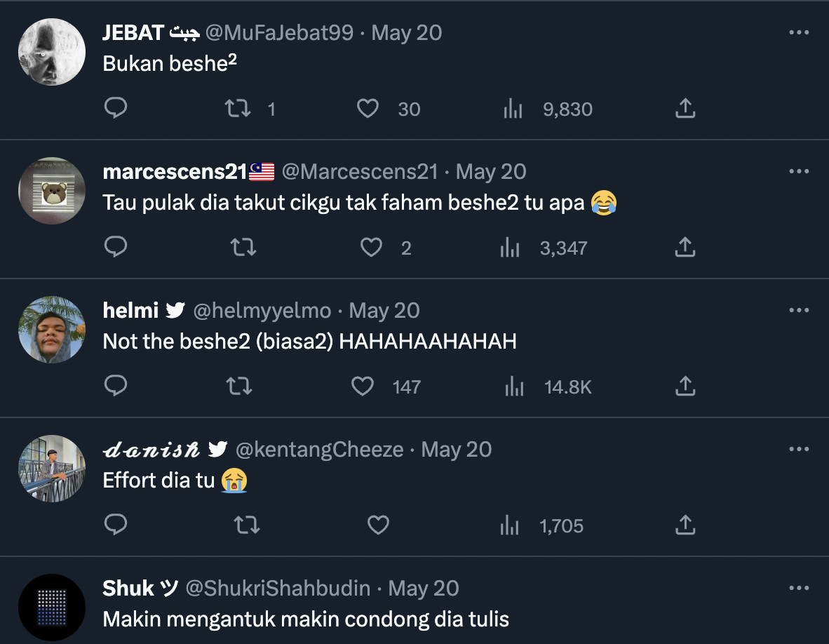The height and width of the screenshot is (644, 829).
Task: Reply to JEBAT's "Bukan beshe²" tweet
Action: pyautogui.click(x=116, y=108)
